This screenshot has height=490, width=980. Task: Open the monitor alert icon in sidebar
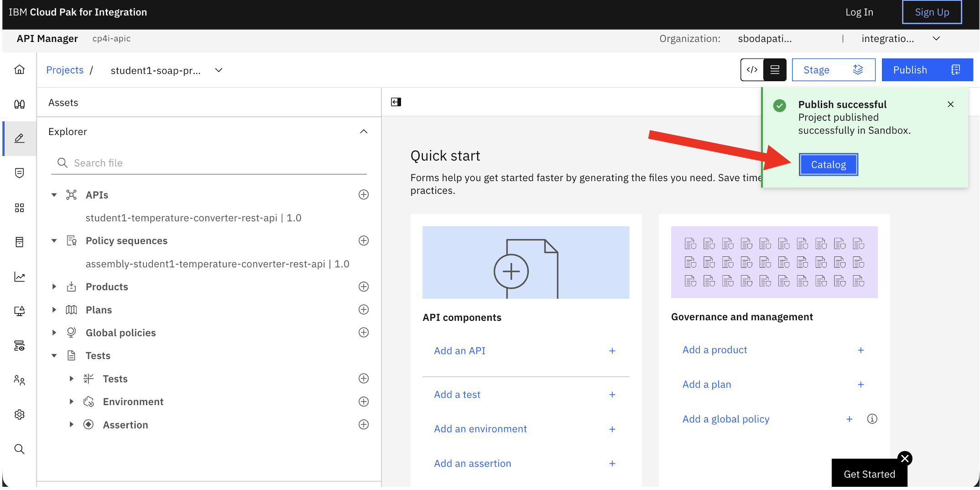[19, 311]
